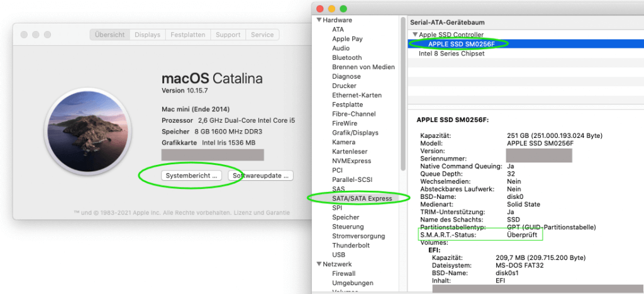Click the GPT (GUID-Partitionstabelle) value

tap(552, 227)
